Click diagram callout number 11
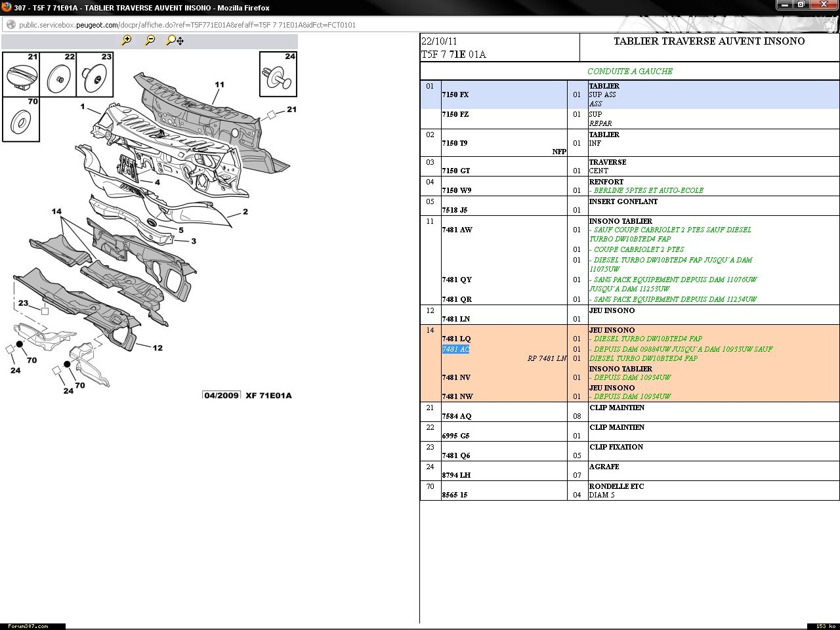 [x=219, y=84]
